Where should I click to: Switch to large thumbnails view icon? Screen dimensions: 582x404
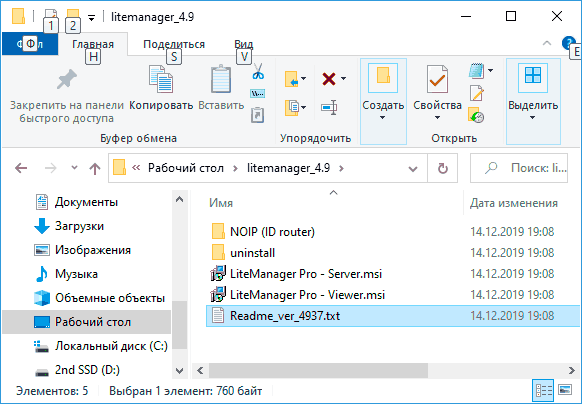pyautogui.click(x=565, y=390)
